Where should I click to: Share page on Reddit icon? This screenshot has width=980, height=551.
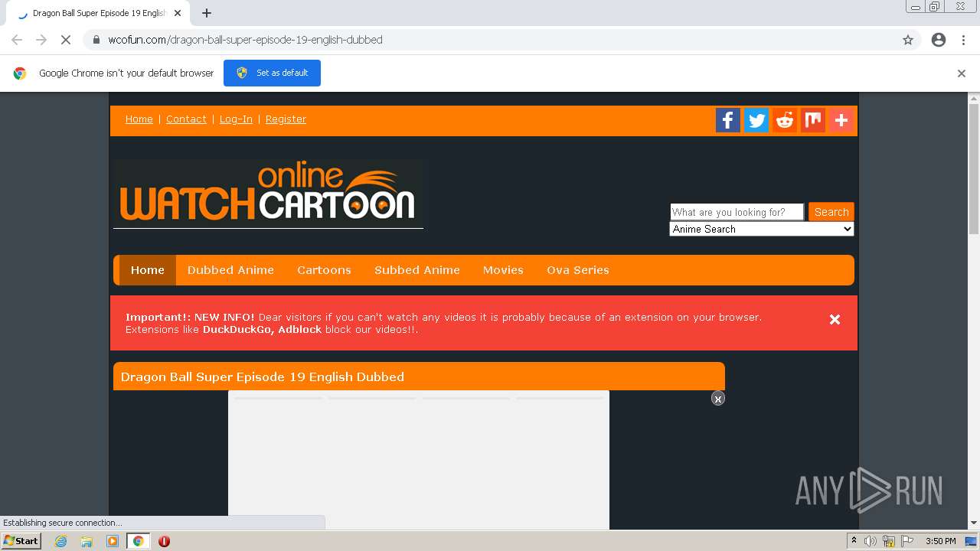click(x=784, y=120)
